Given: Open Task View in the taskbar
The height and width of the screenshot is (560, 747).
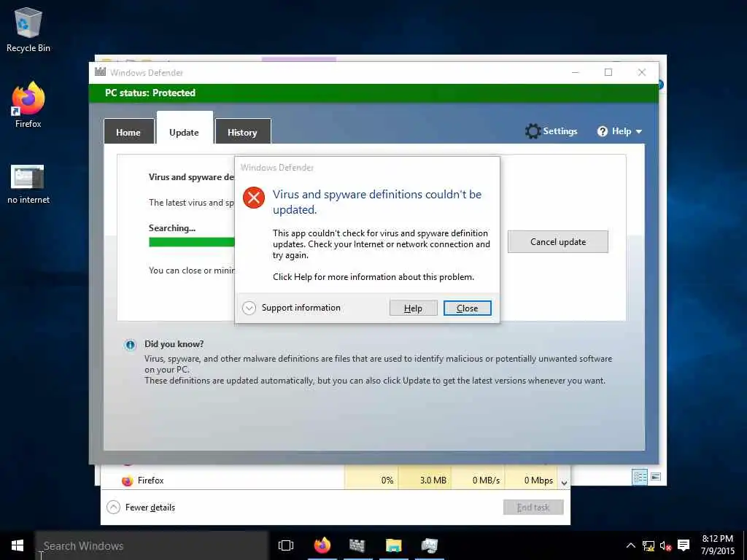Looking at the screenshot, I should click(x=286, y=545).
